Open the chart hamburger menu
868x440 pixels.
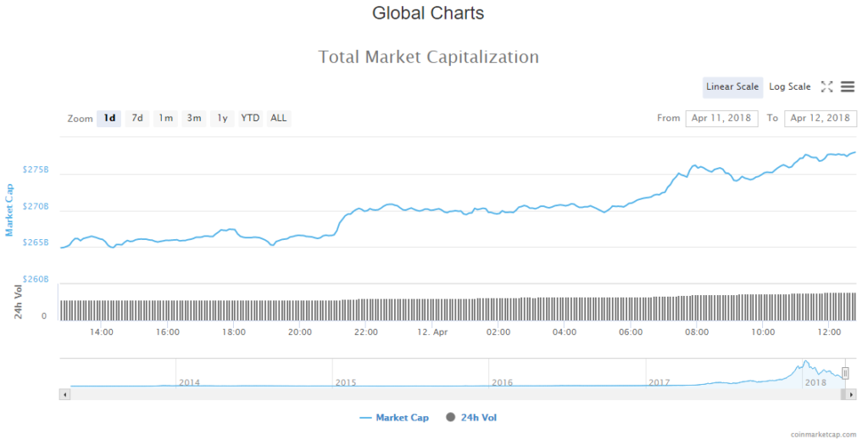848,86
